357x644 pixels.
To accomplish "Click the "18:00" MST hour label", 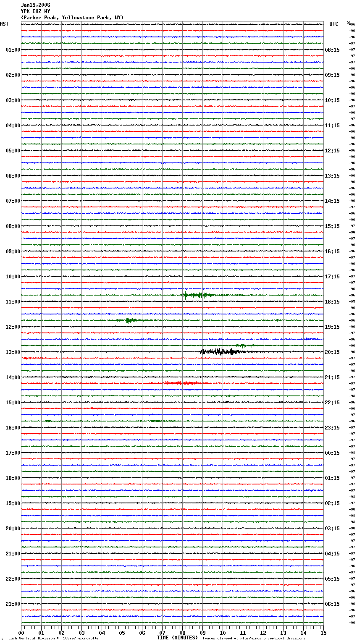I will click(x=13, y=478).
